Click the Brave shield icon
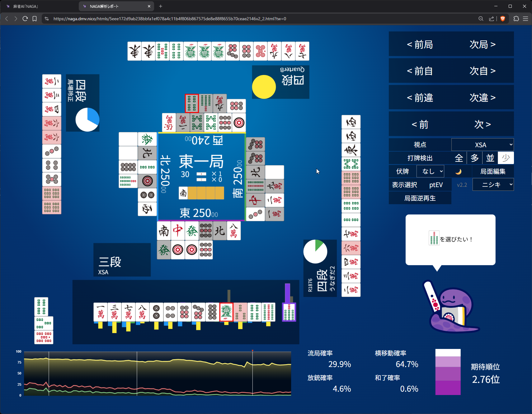532x414 pixels. [502, 19]
